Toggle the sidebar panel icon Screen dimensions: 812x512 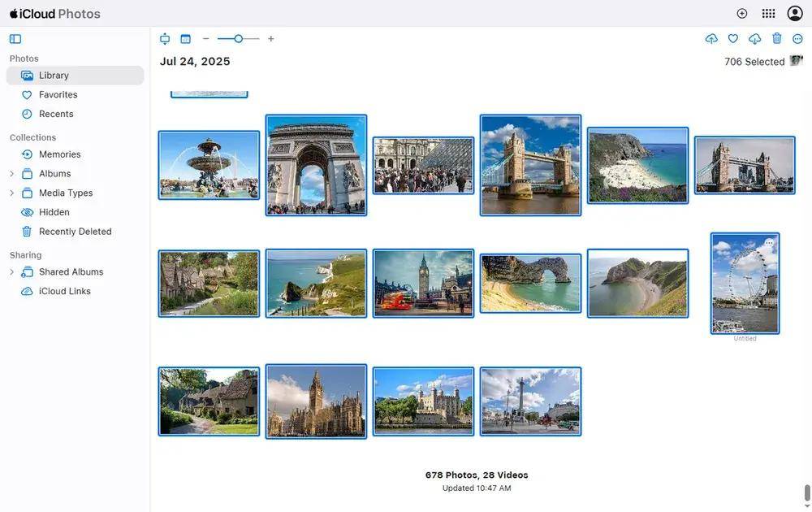15,39
